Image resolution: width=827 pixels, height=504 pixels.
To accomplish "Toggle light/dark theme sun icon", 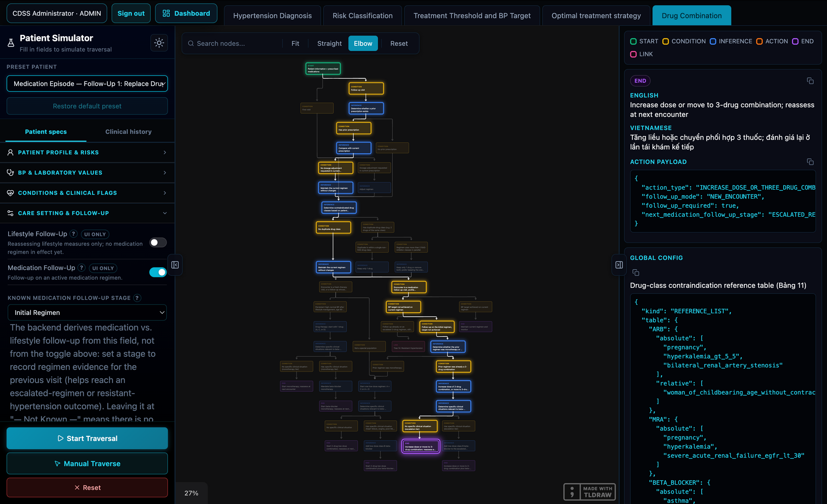I will 159,43.
